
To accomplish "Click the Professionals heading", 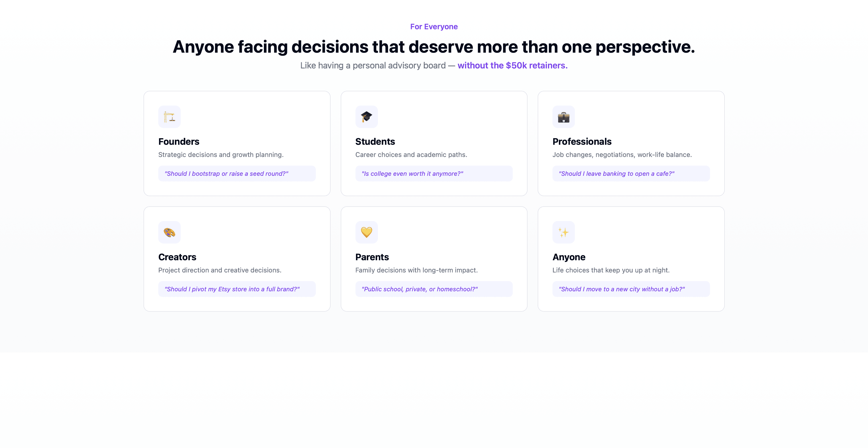I will coord(582,141).
